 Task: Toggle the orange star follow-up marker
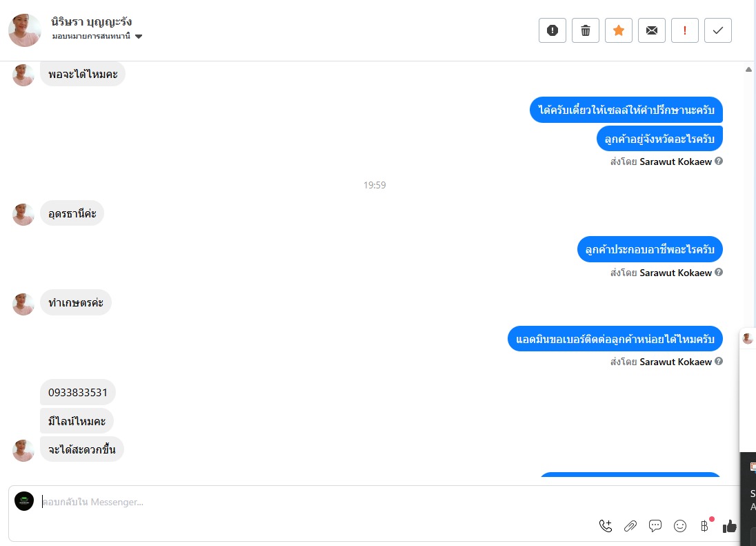coord(619,30)
